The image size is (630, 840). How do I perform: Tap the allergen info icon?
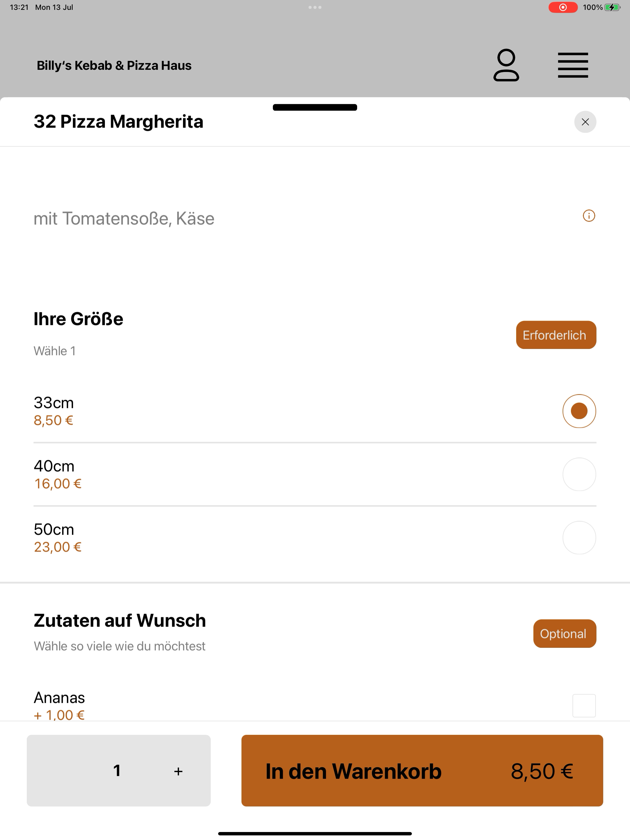click(589, 216)
